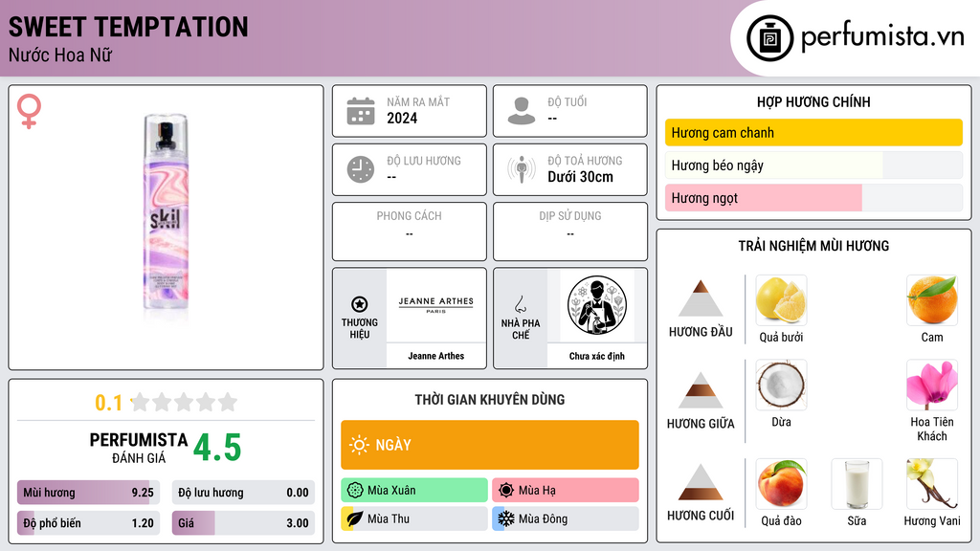
Task: Click the clock icon for Độ Lưu Hương
Action: point(361,169)
